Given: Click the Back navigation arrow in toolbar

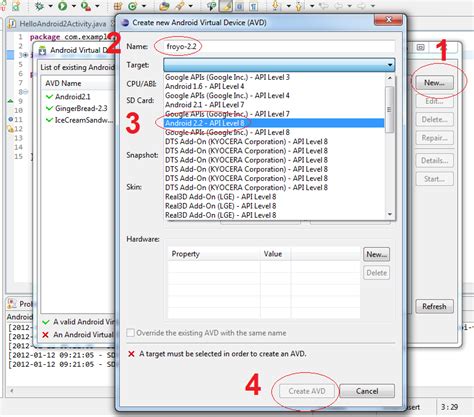Looking at the screenshot, I should click(339, 6).
